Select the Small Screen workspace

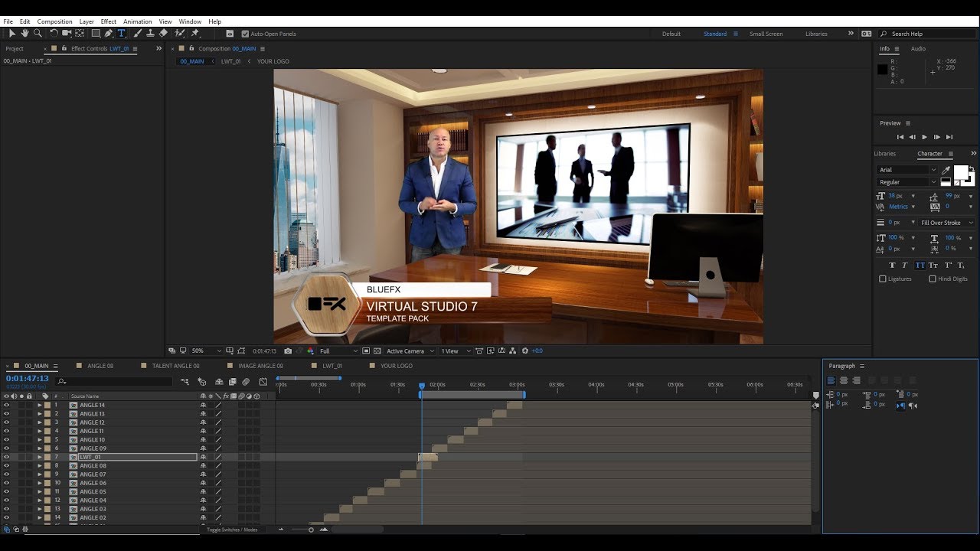pos(766,34)
